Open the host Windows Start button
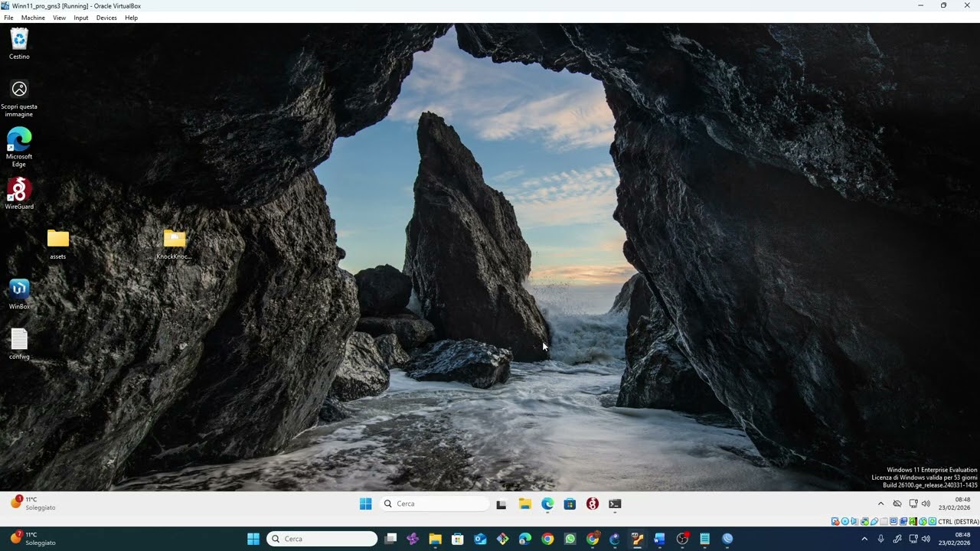980x551 pixels. [253, 539]
